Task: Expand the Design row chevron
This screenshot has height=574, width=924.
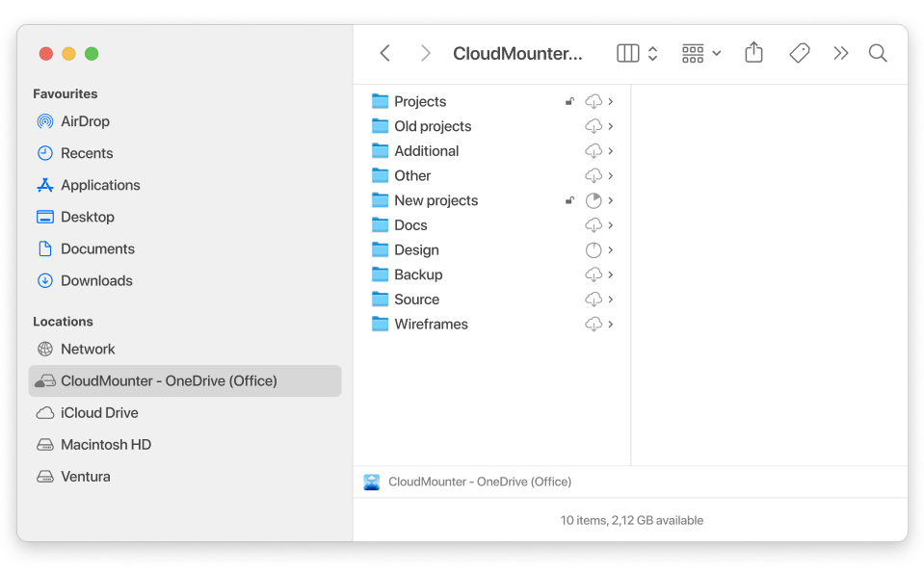Action: (611, 249)
